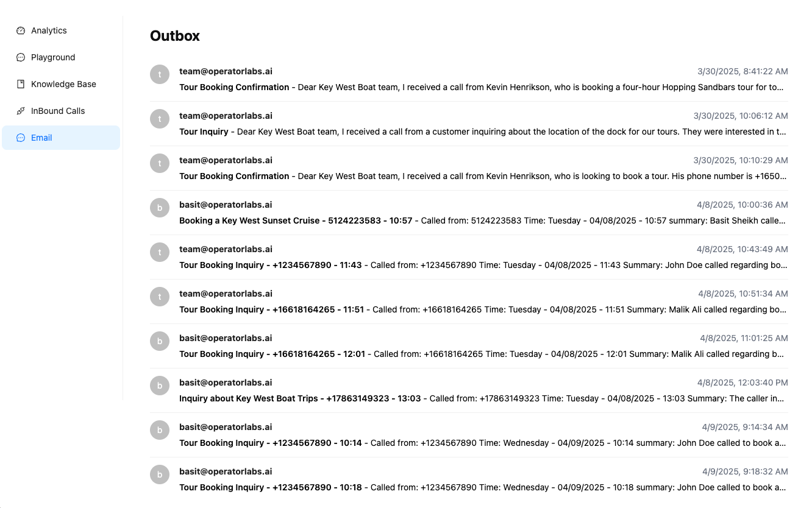Click the Outbox page heading
Image resolution: width=812 pixels, height=508 pixels.
(x=175, y=36)
